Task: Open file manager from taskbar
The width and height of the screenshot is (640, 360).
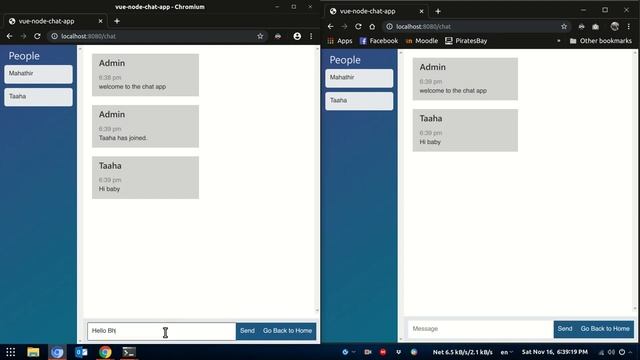Action: (x=33, y=352)
